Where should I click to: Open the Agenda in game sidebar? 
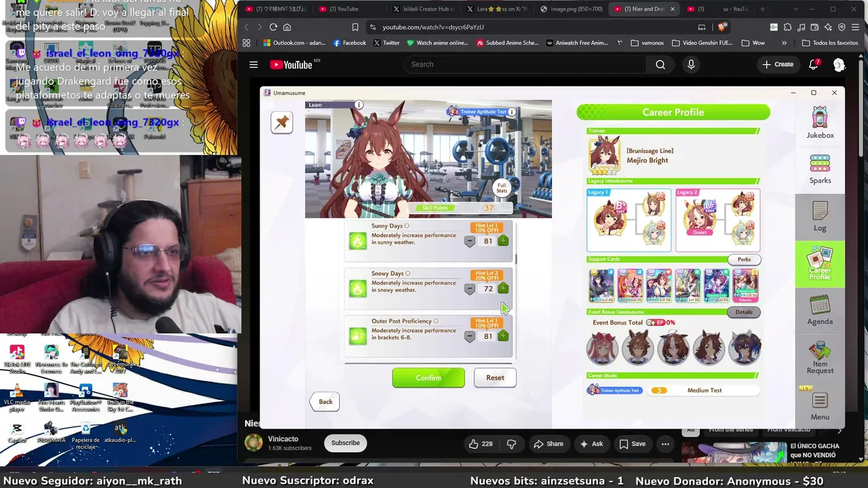(820, 310)
